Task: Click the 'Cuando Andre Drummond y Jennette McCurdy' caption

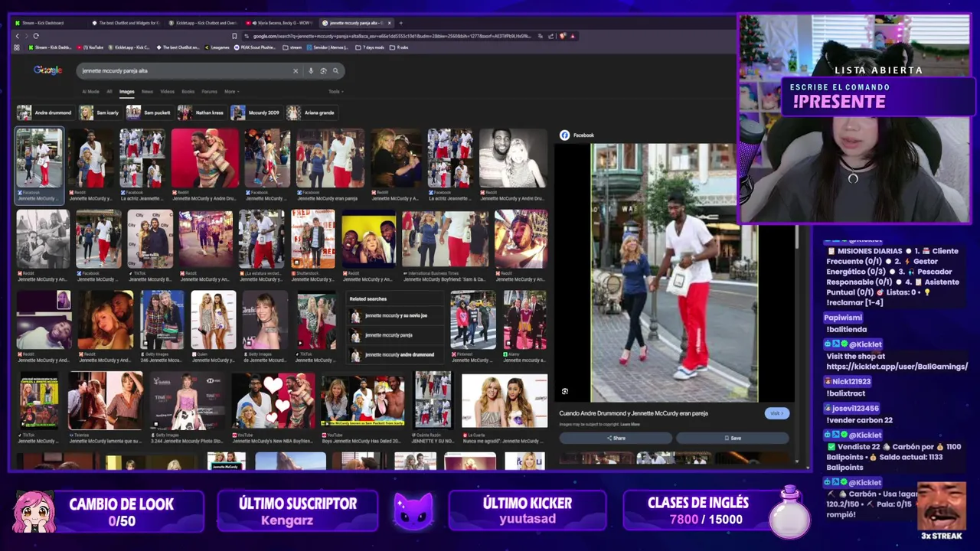Action: (633, 413)
